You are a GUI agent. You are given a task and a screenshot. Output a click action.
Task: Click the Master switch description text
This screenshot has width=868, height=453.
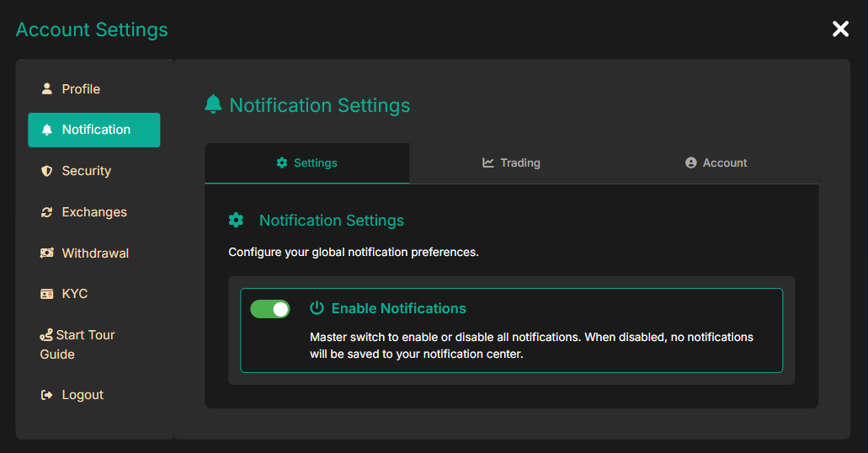pyautogui.click(x=530, y=345)
